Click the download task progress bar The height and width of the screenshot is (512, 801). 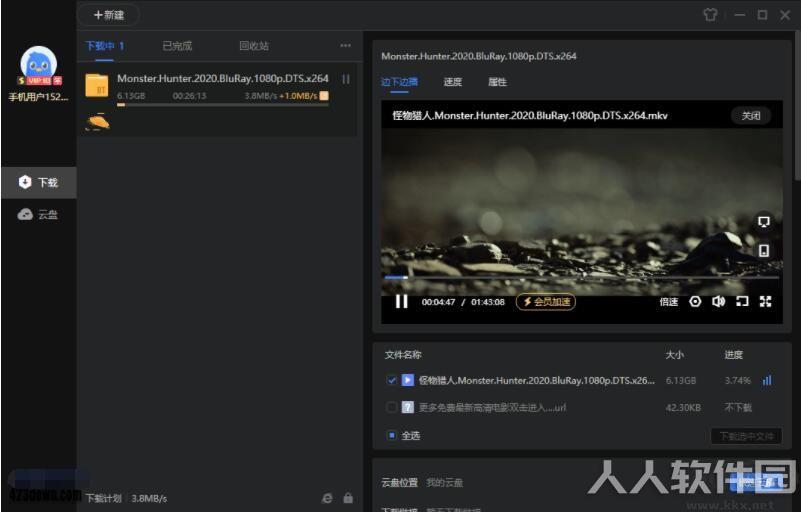click(x=223, y=105)
